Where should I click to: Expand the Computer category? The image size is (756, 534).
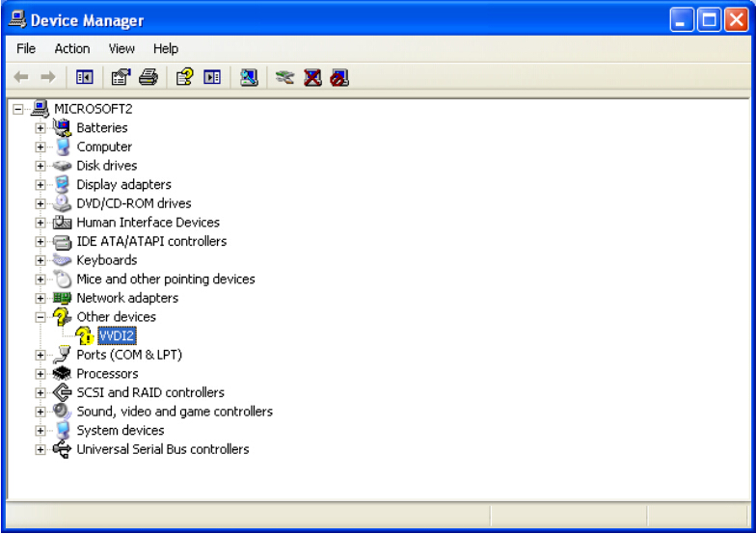[x=40, y=147]
